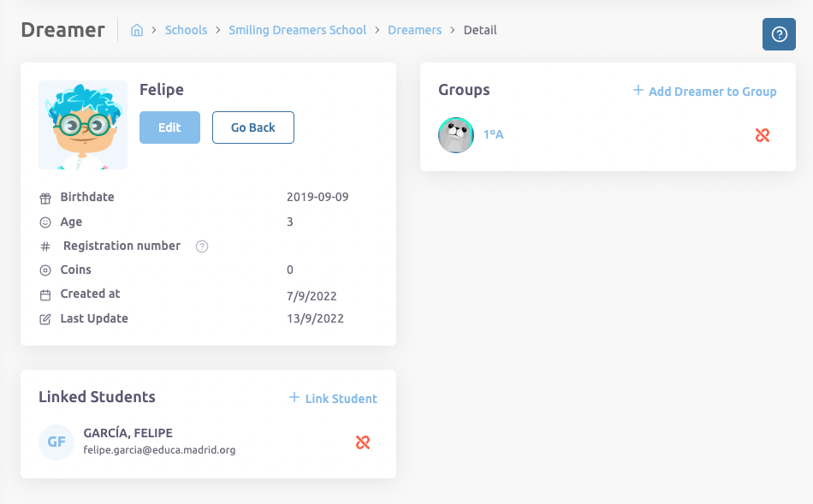Image resolution: width=813 pixels, height=504 pixels.
Task: Open the help question mark button
Action: pyautogui.click(x=779, y=34)
